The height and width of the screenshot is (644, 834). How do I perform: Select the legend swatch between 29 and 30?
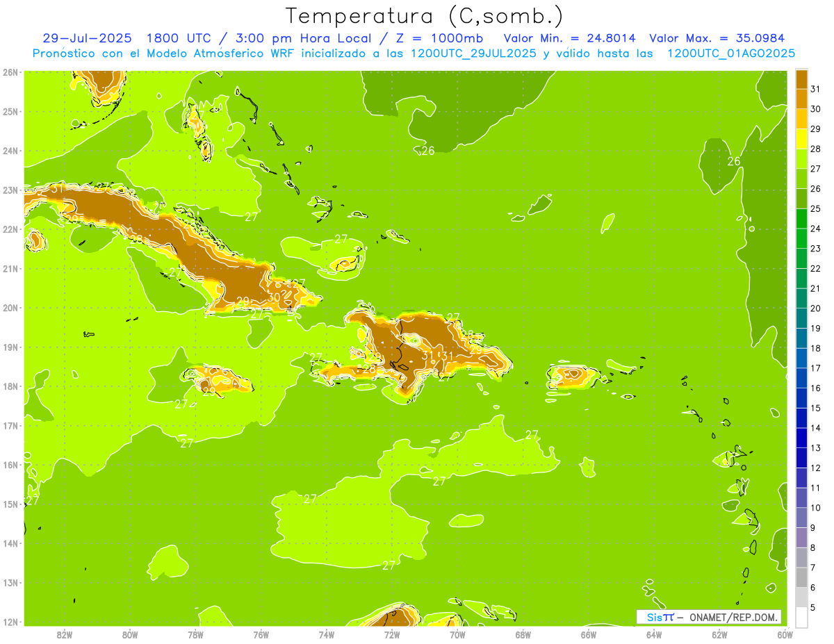click(x=801, y=119)
